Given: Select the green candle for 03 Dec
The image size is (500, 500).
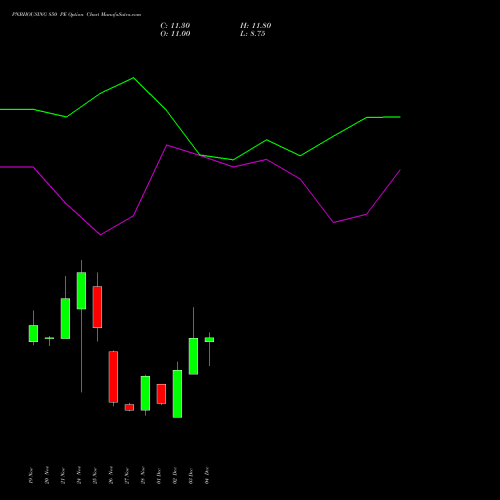Looking at the screenshot, I should (x=193, y=356).
